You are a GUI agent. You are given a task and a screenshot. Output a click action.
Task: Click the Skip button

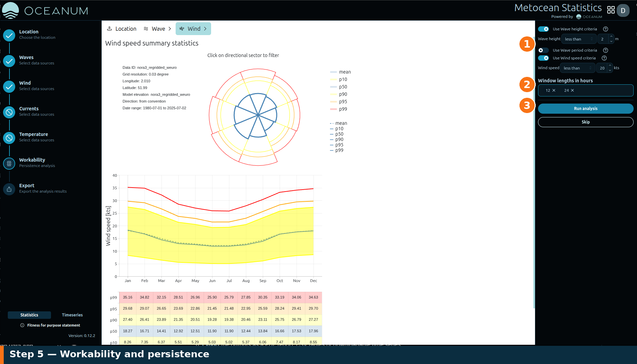pyautogui.click(x=586, y=122)
